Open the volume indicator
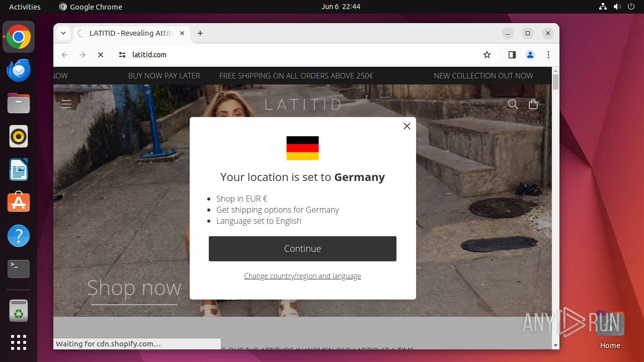The width and height of the screenshot is (644, 362). 617,7
